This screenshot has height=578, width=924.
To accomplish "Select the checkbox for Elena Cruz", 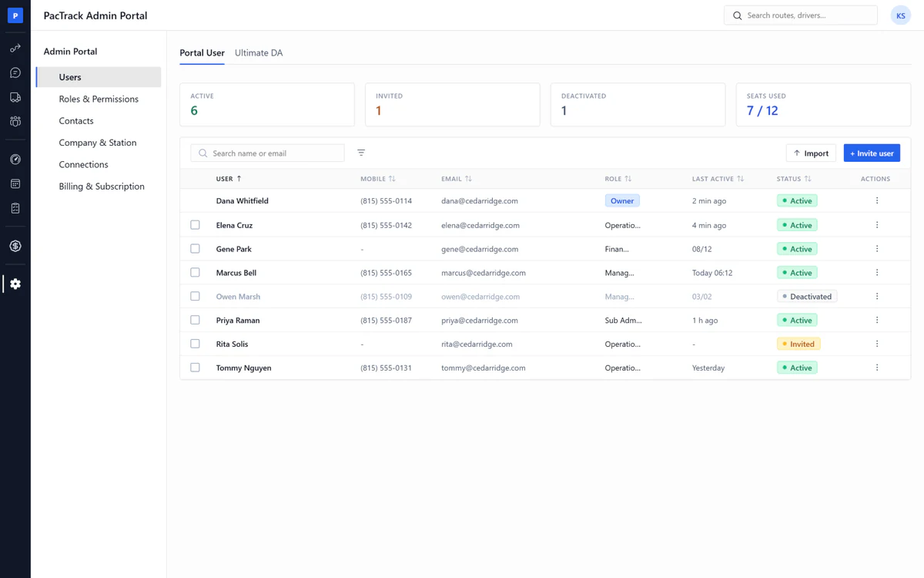I will click(x=195, y=225).
